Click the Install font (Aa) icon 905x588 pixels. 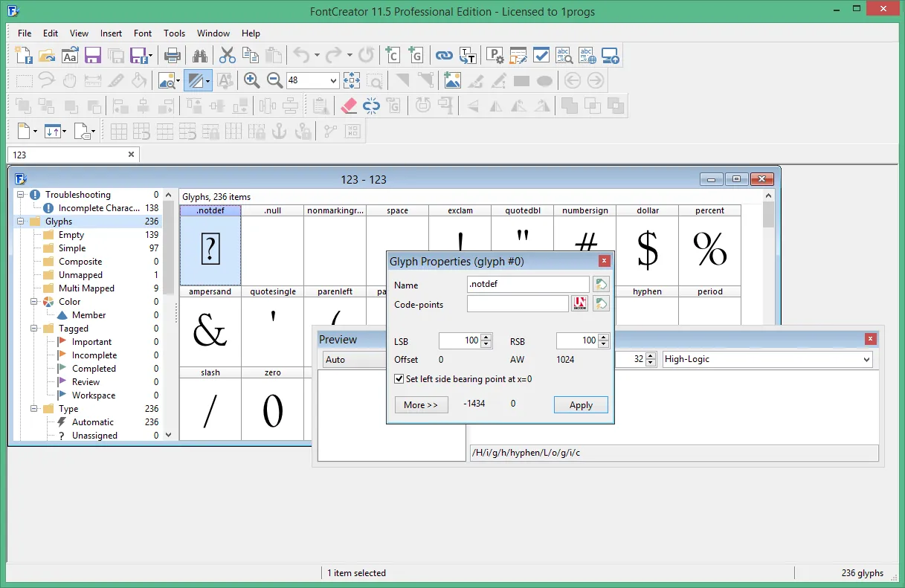pyautogui.click(x=70, y=55)
